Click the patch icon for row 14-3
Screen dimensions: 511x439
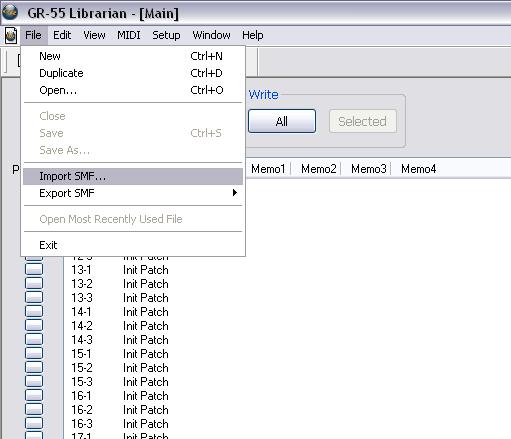point(34,339)
